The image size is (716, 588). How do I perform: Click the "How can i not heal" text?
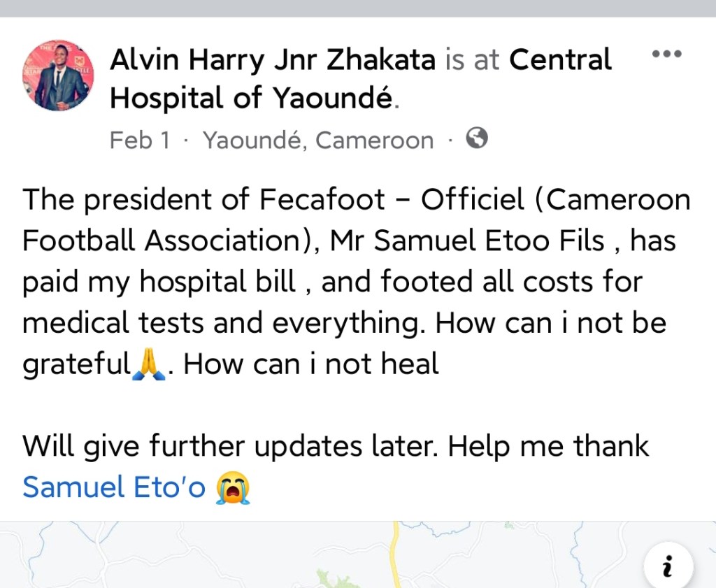tap(311, 364)
